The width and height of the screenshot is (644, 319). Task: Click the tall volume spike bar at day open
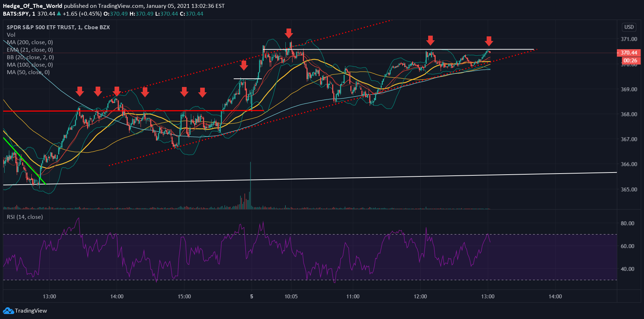tap(250, 185)
